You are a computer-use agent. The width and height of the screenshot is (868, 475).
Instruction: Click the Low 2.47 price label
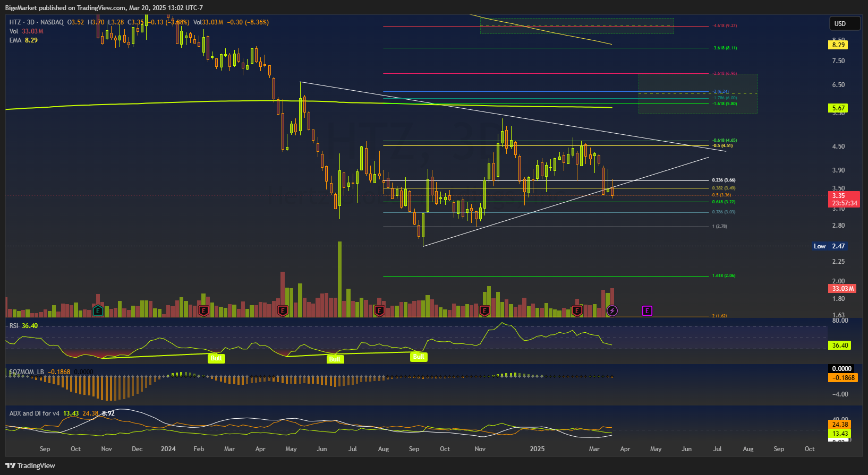[x=829, y=246]
